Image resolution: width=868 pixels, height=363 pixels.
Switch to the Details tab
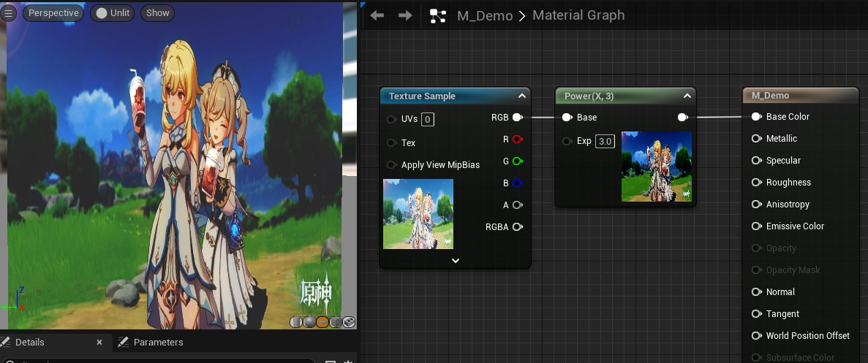tap(29, 342)
